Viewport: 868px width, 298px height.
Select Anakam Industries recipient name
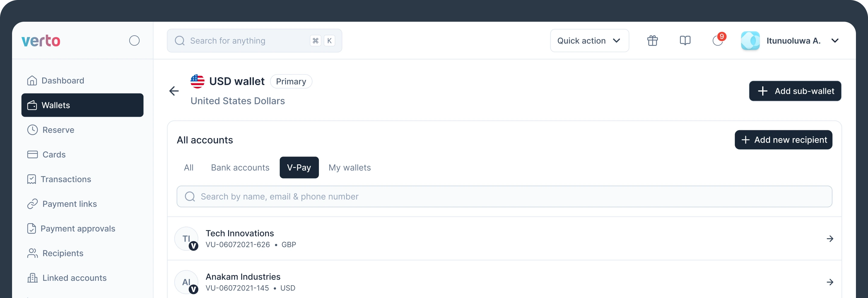[x=243, y=277]
